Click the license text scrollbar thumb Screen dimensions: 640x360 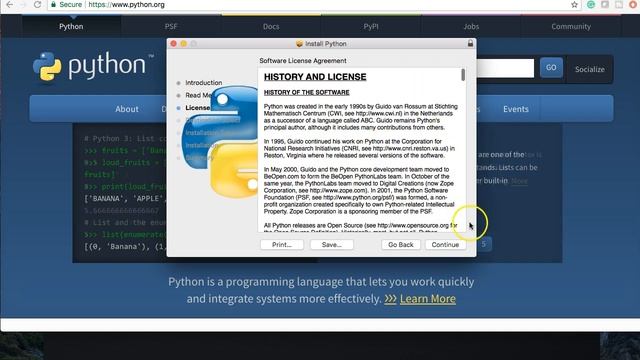coord(463,75)
